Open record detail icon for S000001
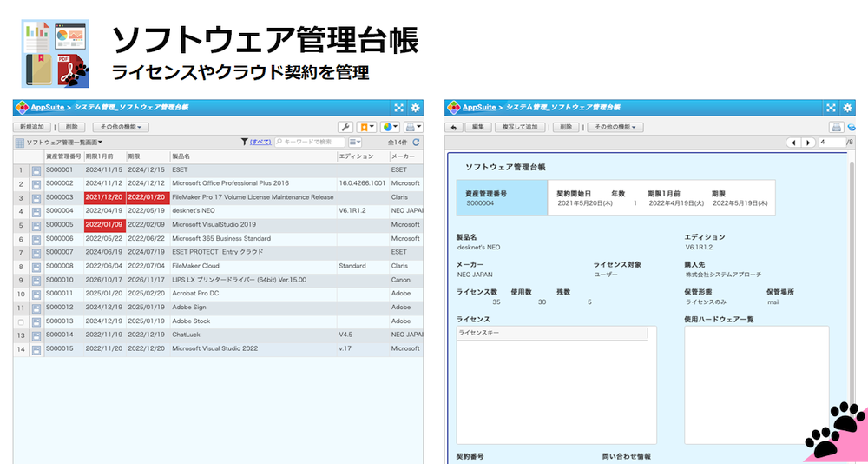This screenshot has height=464, width=868. (36, 170)
